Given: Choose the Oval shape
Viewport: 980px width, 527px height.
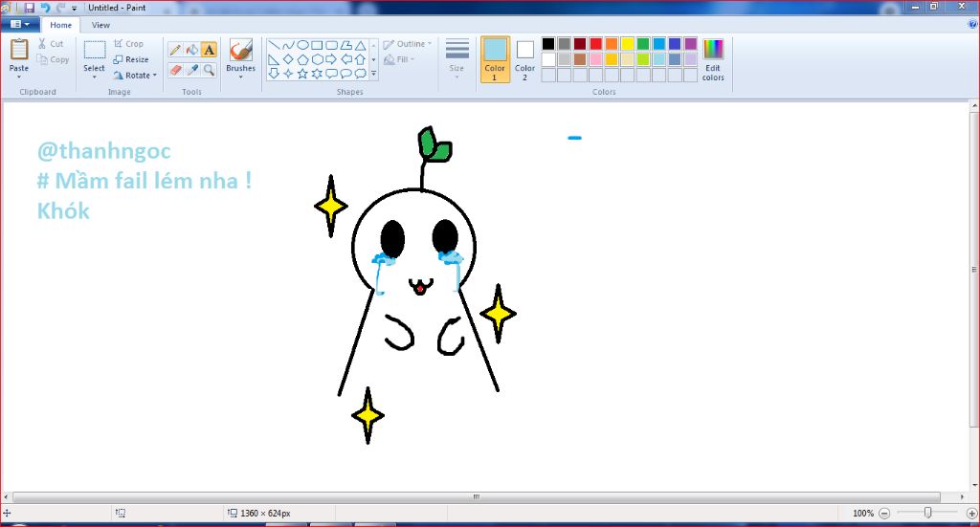Looking at the screenshot, I should pos(302,45).
